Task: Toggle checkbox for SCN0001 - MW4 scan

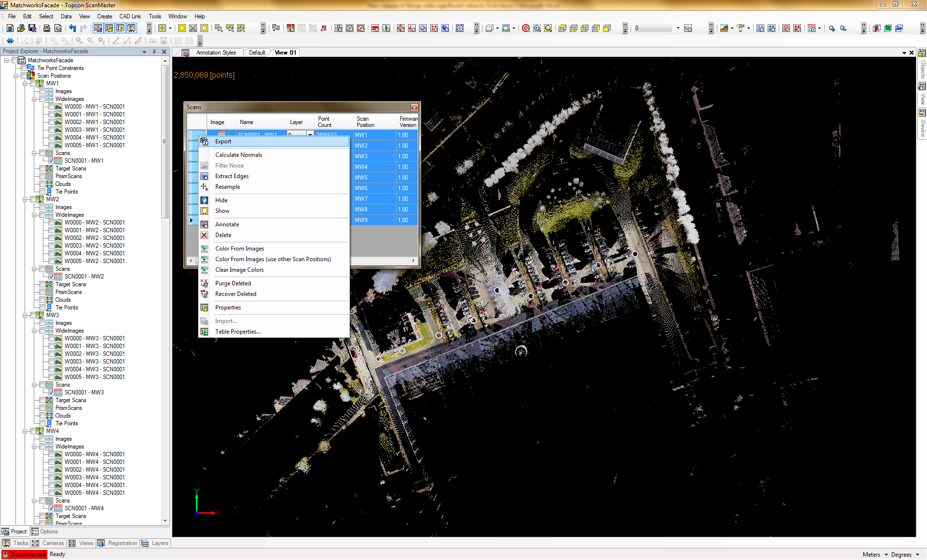Action: [51, 508]
